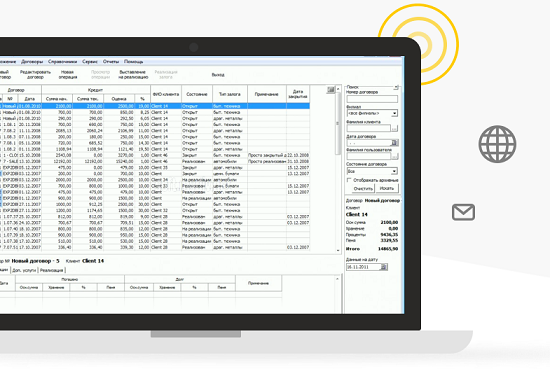Open the Отчеты menu
This screenshot has width=550, height=369.
click(x=111, y=62)
